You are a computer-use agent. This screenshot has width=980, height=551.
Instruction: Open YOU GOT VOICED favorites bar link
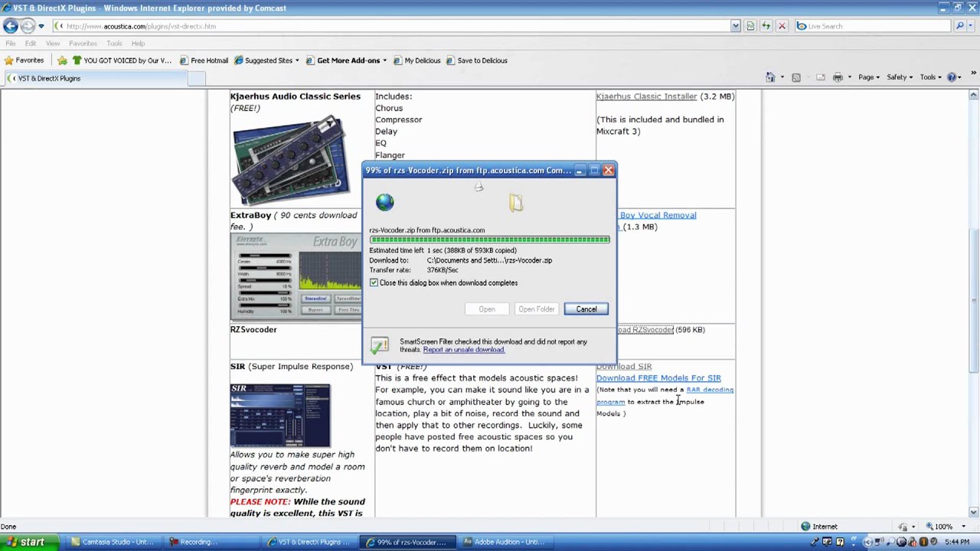pos(122,60)
